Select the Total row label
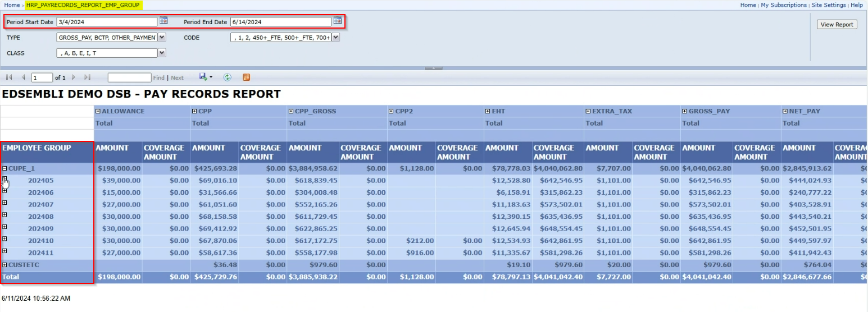The image size is (868, 312). click(47, 277)
